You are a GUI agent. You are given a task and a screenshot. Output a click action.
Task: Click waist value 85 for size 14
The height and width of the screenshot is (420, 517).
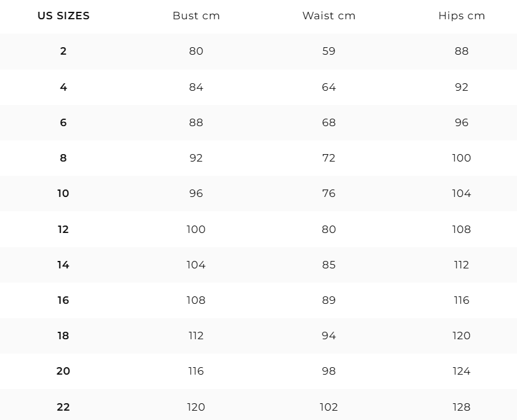pyautogui.click(x=329, y=265)
